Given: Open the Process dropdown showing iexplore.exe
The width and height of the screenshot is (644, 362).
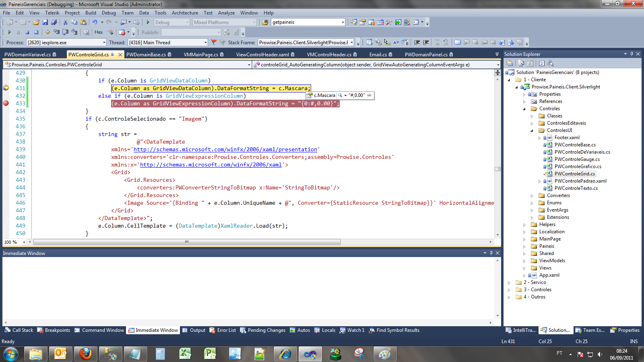Looking at the screenshot, I should point(104,43).
